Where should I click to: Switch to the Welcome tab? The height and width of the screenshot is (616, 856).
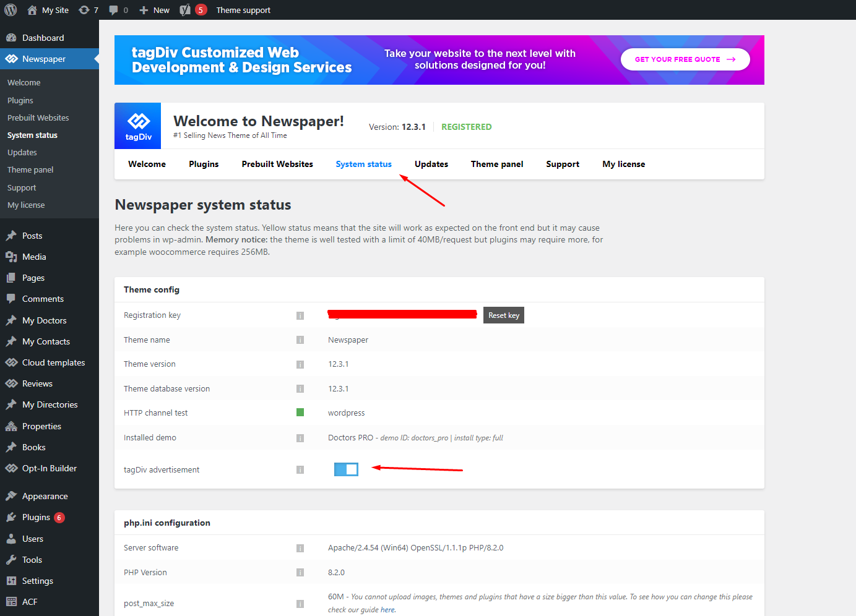coord(147,164)
